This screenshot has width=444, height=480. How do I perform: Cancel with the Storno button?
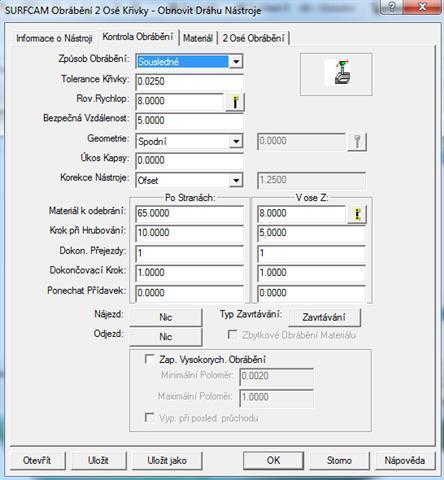tap(339, 461)
